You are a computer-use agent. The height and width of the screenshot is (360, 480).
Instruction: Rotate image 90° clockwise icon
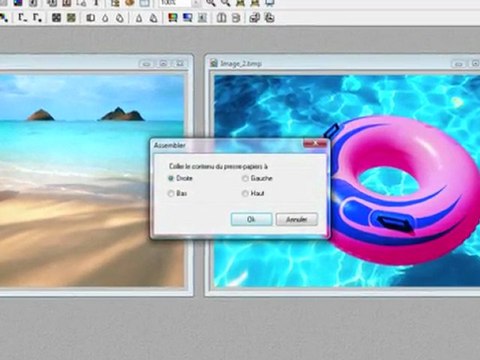click(x=269, y=18)
